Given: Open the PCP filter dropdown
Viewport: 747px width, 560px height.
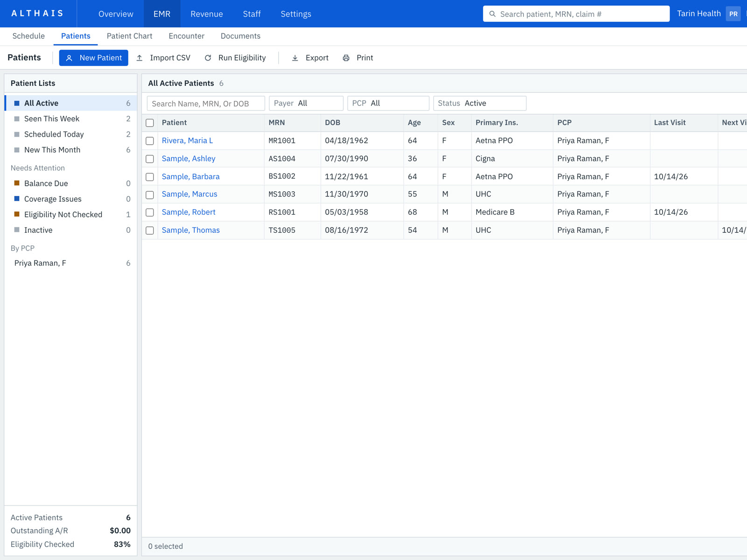Looking at the screenshot, I should (x=388, y=103).
